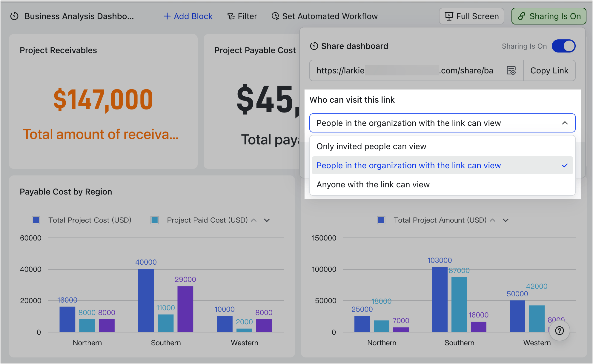
Task: Open the dashboard history clock icon
Action: pos(14,16)
